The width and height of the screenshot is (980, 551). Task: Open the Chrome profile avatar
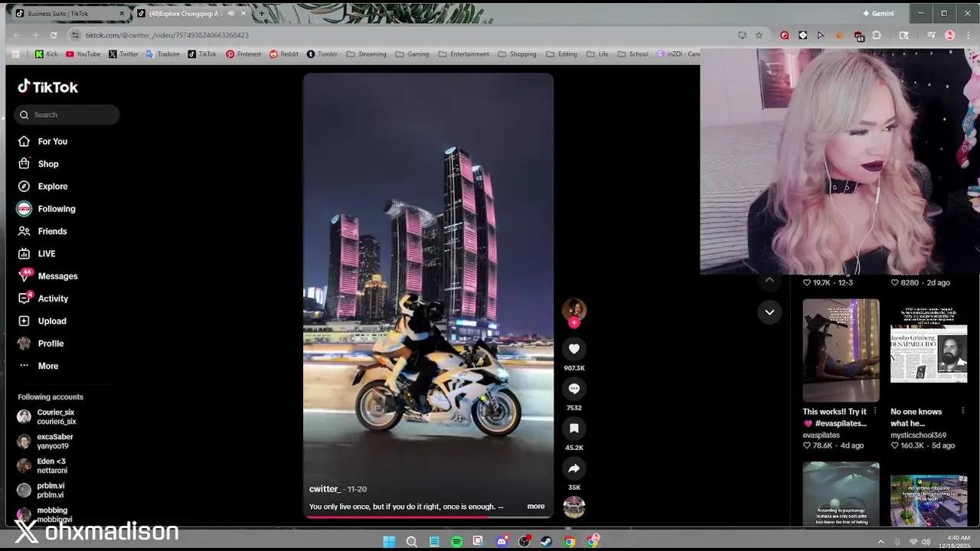tap(950, 35)
